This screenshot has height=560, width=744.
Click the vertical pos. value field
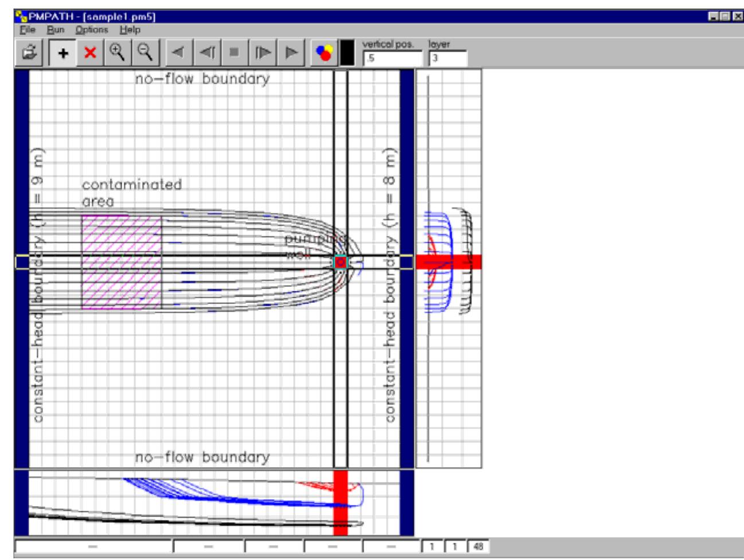click(x=392, y=59)
